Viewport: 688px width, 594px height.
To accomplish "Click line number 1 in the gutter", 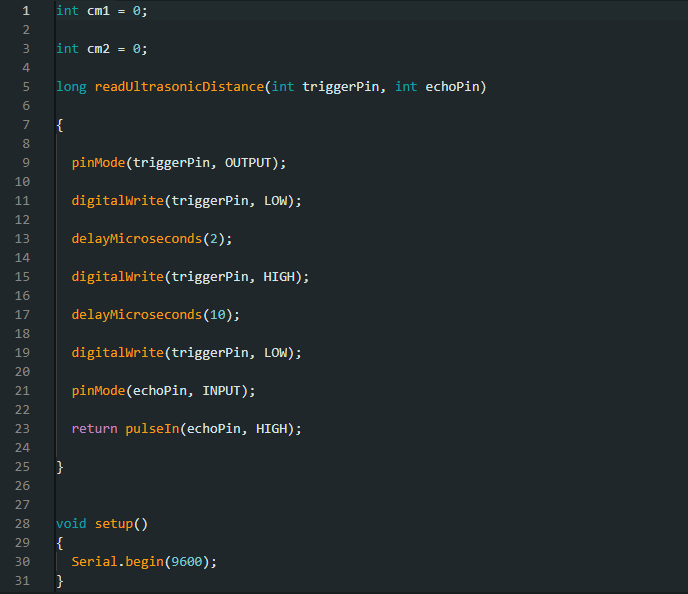I will 26,11.
